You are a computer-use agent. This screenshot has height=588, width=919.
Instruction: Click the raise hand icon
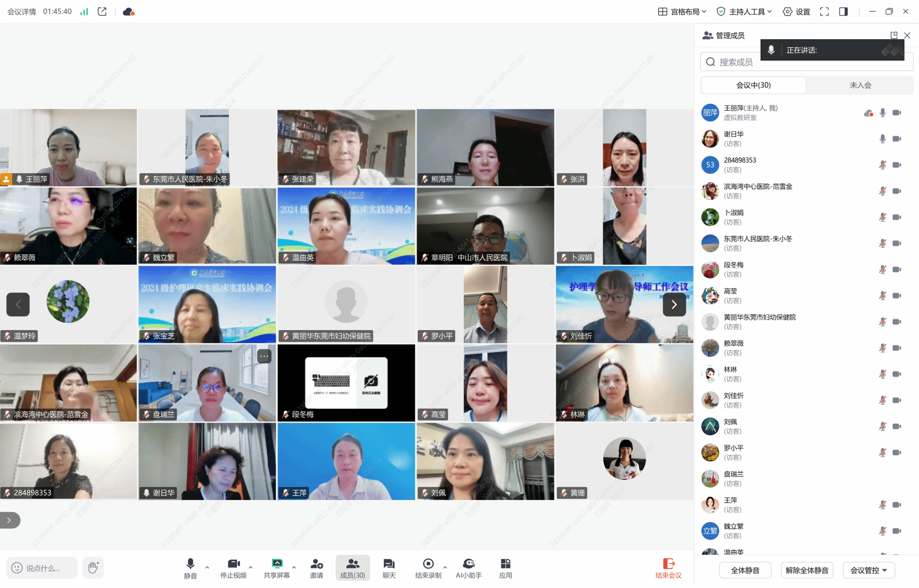(93, 568)
